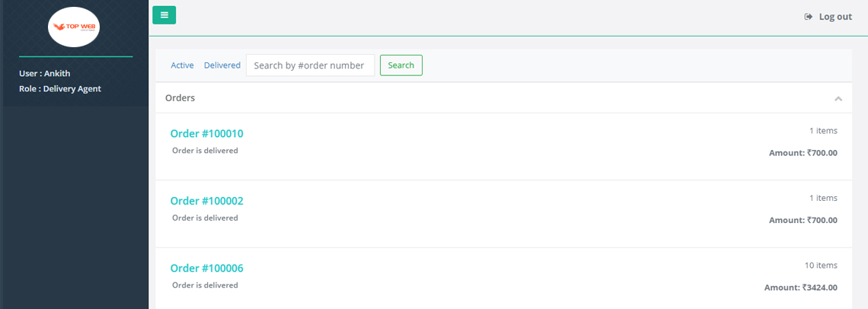Toggle the sidebar with hamburger menu button

164,15
